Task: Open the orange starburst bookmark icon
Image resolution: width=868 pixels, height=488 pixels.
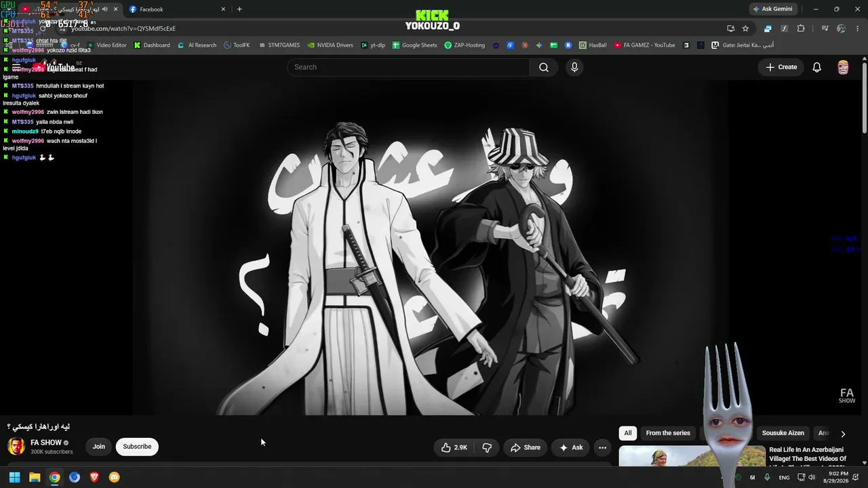Action: (525, 45)
